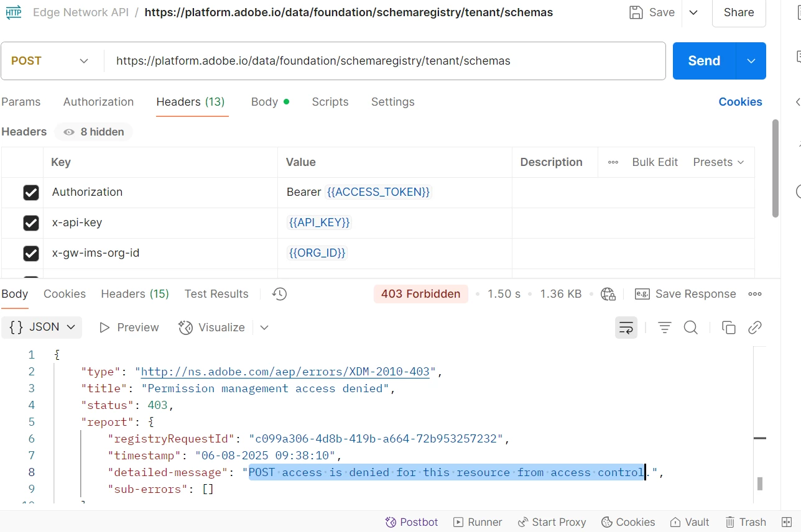Click the {{ACCESS_TOKEN}} variable value
This screenshot has height=532, width=801.
pos(378,192)
